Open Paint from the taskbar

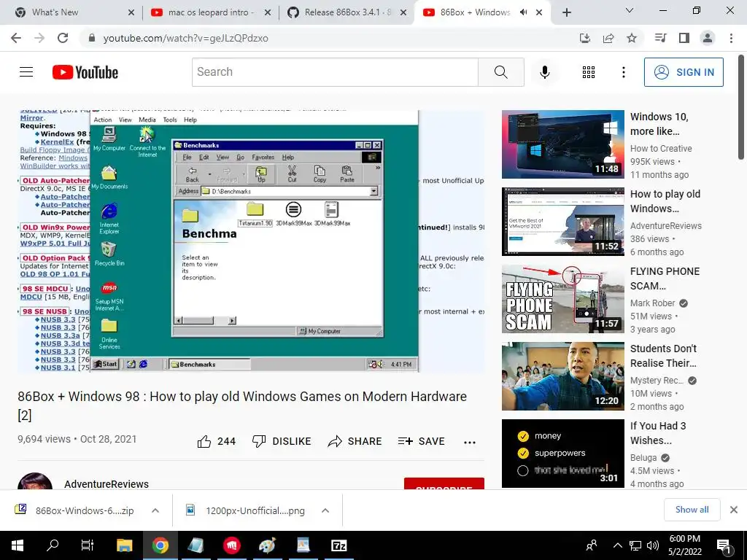267,545
